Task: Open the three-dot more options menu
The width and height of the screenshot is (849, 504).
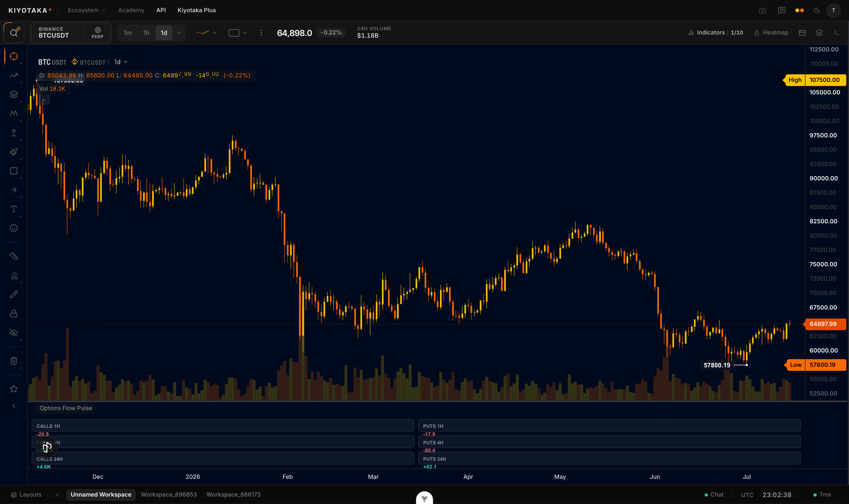Action: 261,33
